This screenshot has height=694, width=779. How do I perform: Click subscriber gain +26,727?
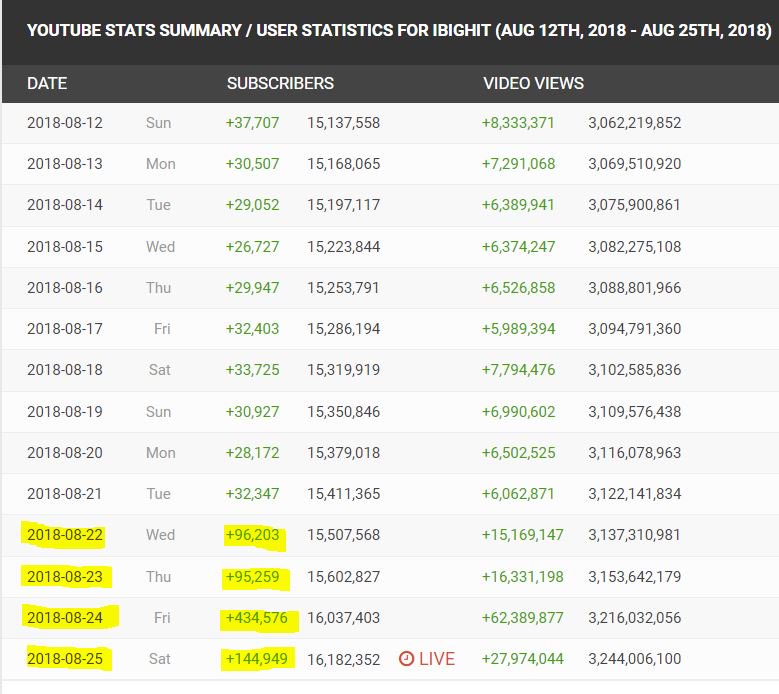[252, 247]
